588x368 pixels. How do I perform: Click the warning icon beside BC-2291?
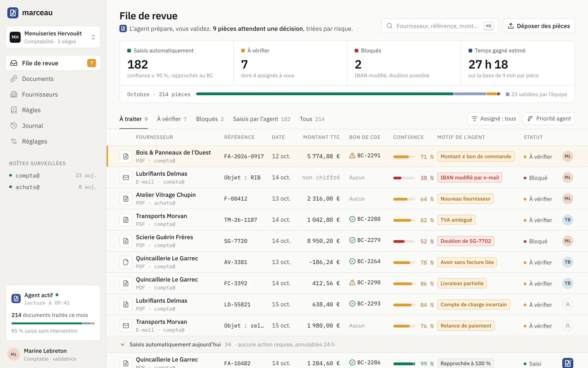point(352,156)
